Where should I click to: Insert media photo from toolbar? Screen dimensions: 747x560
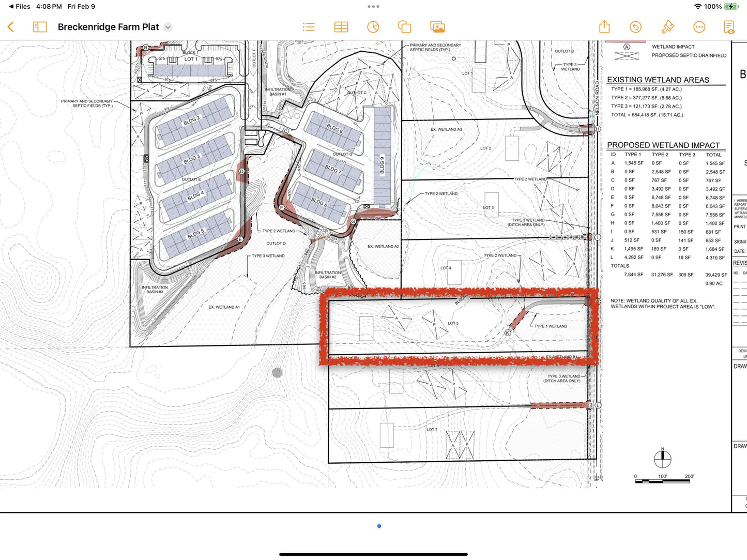(x=437, y=27)
